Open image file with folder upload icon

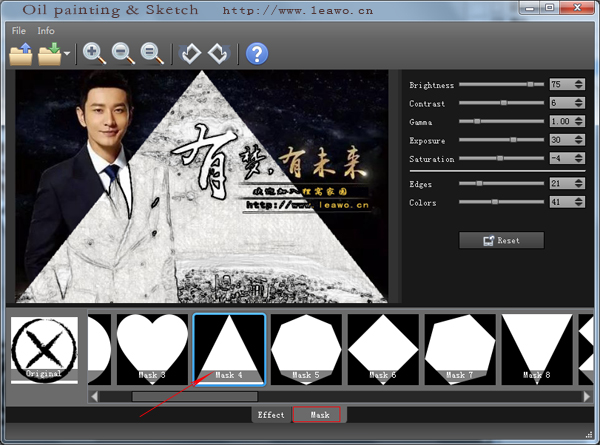click(x=21, y=54)
